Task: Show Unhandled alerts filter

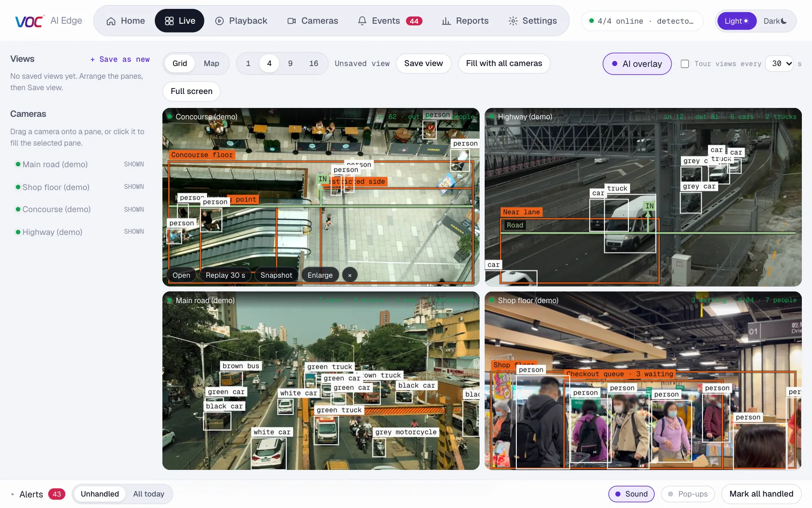Action: tap(100, 494)
